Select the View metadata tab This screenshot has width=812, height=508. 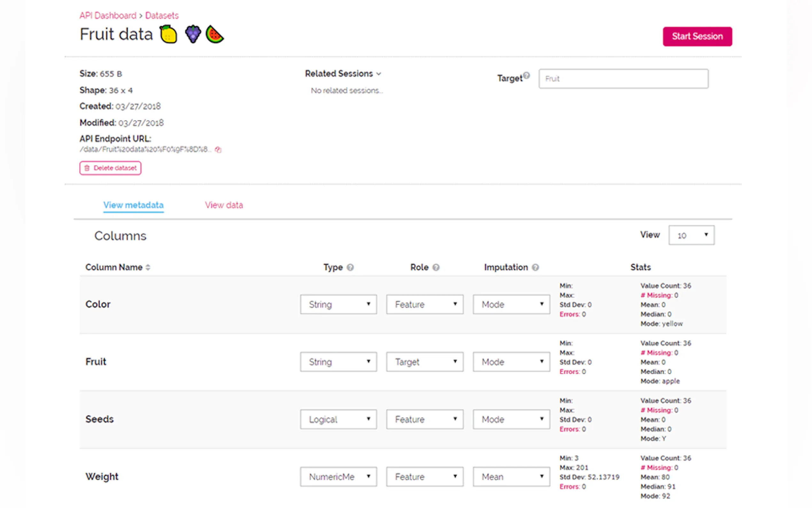(133, 205)
